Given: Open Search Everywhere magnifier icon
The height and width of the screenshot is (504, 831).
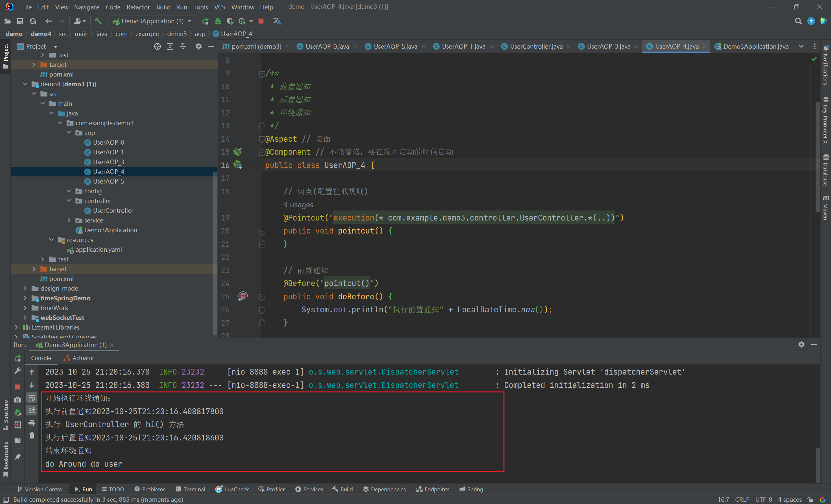Looking at the screenshot, I should point(798,21).
